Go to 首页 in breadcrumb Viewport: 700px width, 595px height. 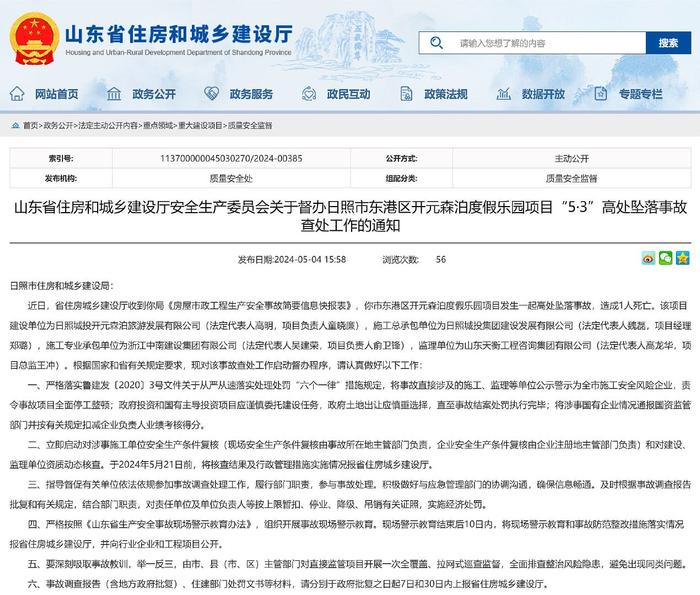(x=30, y=125)
